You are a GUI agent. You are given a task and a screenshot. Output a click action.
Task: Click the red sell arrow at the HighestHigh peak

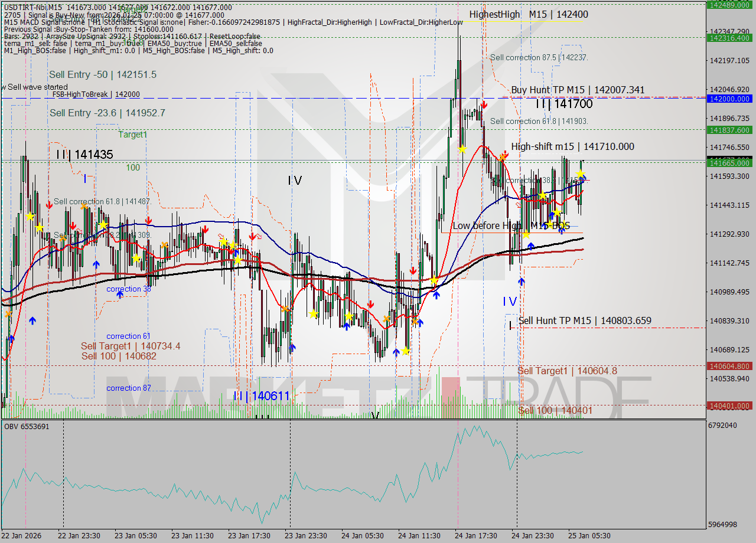483,104
